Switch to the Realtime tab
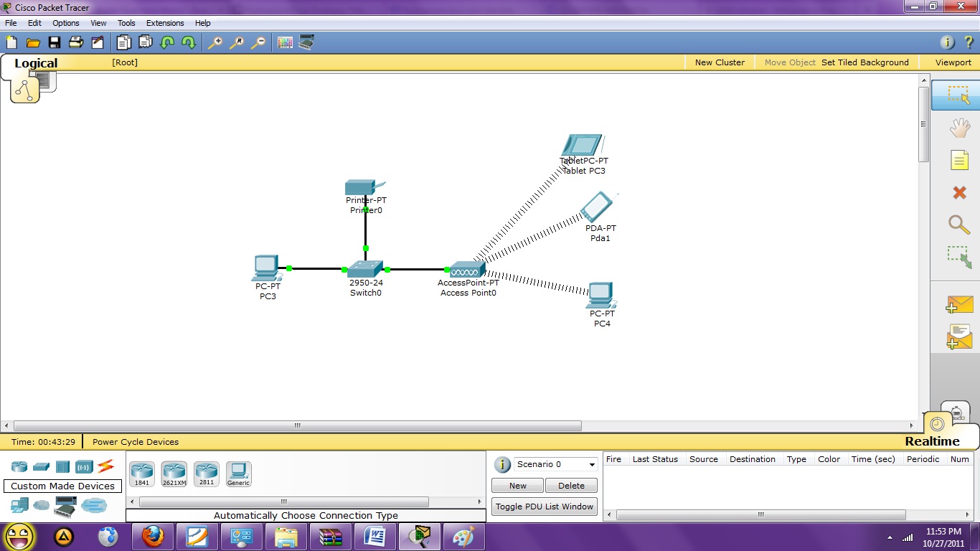 tap(932, 441)
